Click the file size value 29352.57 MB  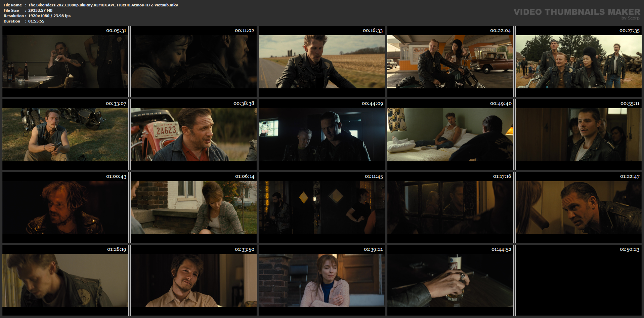click(40, 10)
